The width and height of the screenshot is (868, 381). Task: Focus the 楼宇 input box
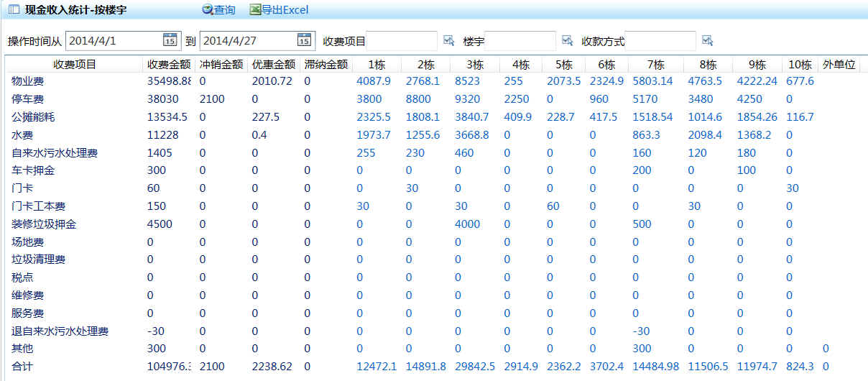(520, 41)
